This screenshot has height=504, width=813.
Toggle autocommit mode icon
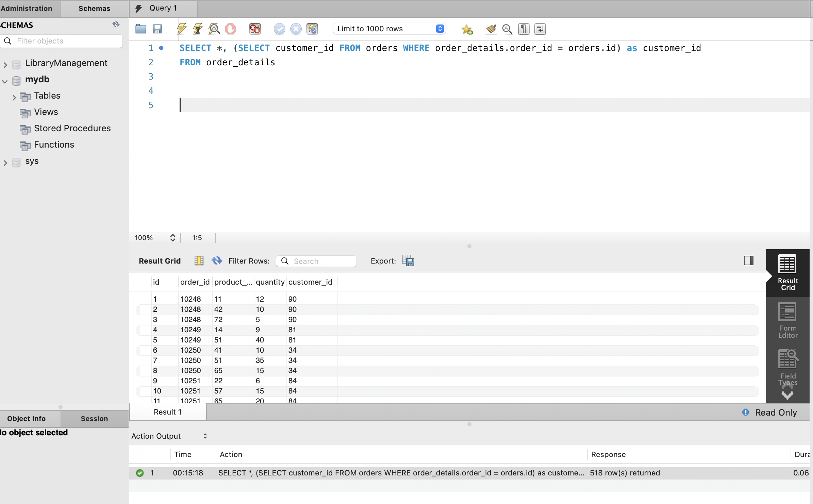tap(312, 29)
